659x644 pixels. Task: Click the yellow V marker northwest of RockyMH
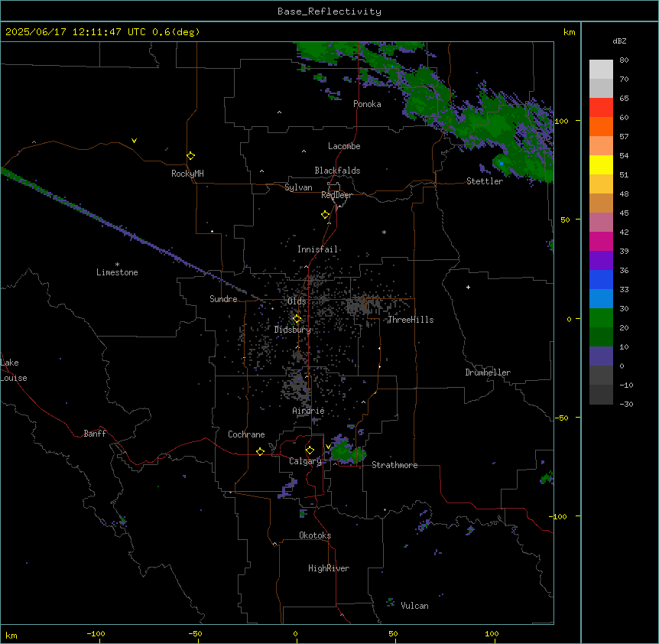(134, 141)
